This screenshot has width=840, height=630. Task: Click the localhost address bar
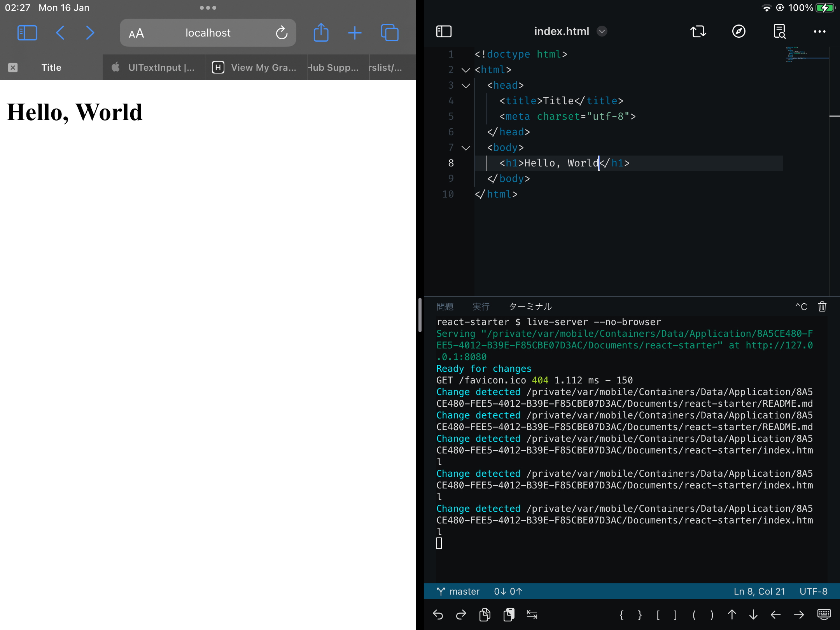(x=208, y=33)
